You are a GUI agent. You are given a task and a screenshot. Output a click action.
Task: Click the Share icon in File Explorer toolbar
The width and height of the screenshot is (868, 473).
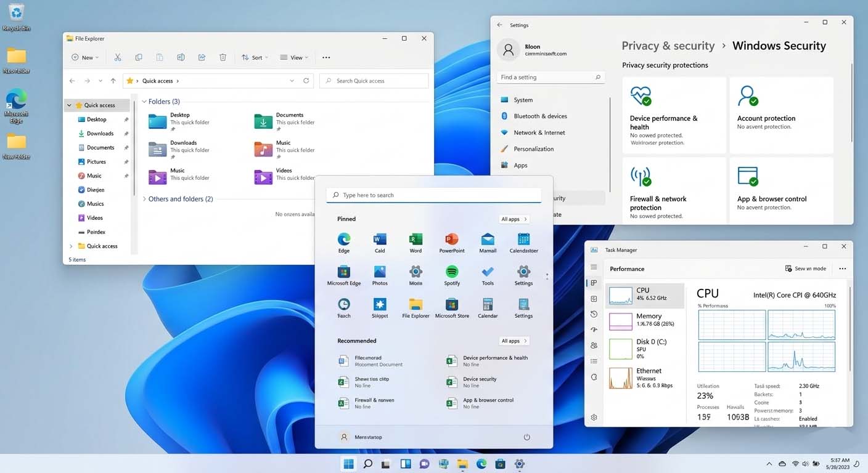(202, 57)
